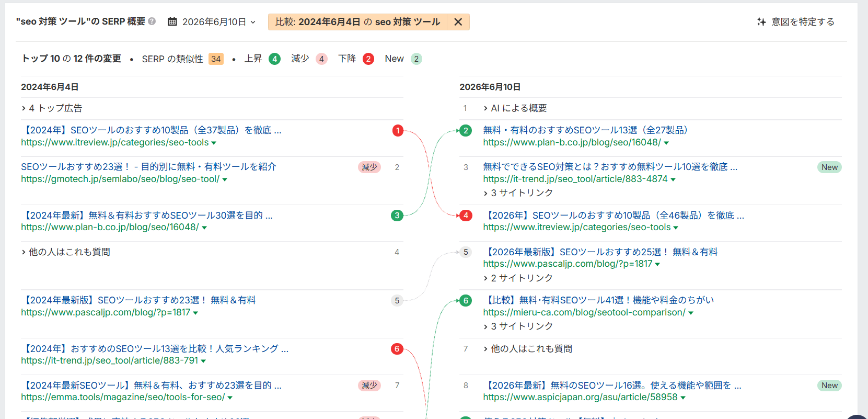The width and height of the screenshot is (868, 419).
Task: Expand the AI による概要 row
Action: [515, 108]
